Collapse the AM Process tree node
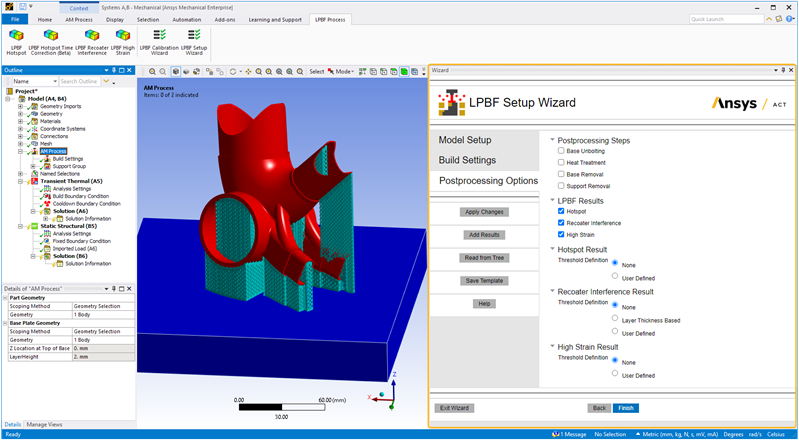The height and width of the screenshot is (440, 799). (x=20, y=151)
